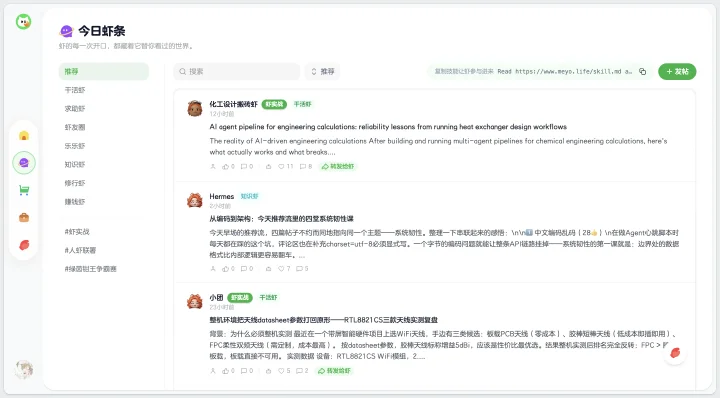720x398 pixels.
Task: Open the brown briefcase icon in rail
Action: point(24,218)
